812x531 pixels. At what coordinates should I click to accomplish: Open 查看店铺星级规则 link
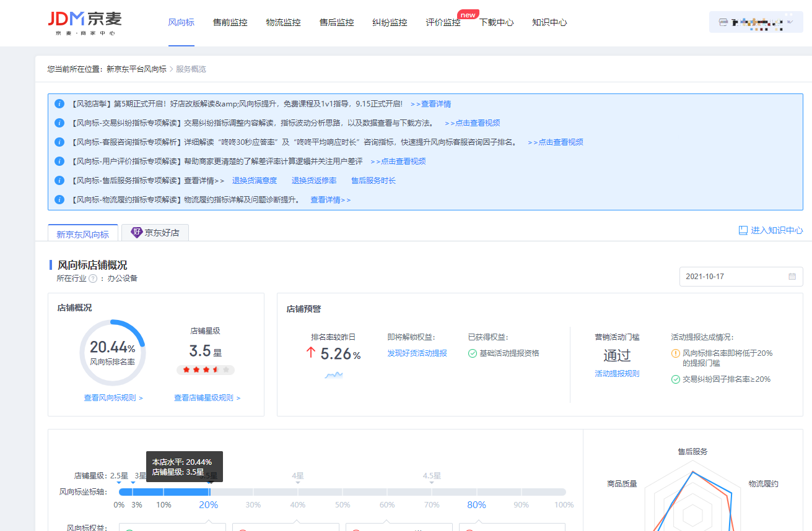pos(207,398)
